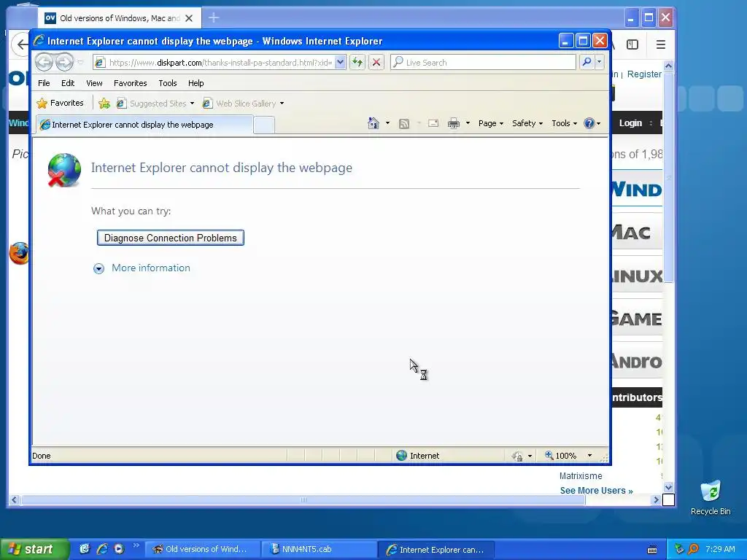
Task: Expand the Suggested Sites dropdown
Action: click(x=192, y=104)
